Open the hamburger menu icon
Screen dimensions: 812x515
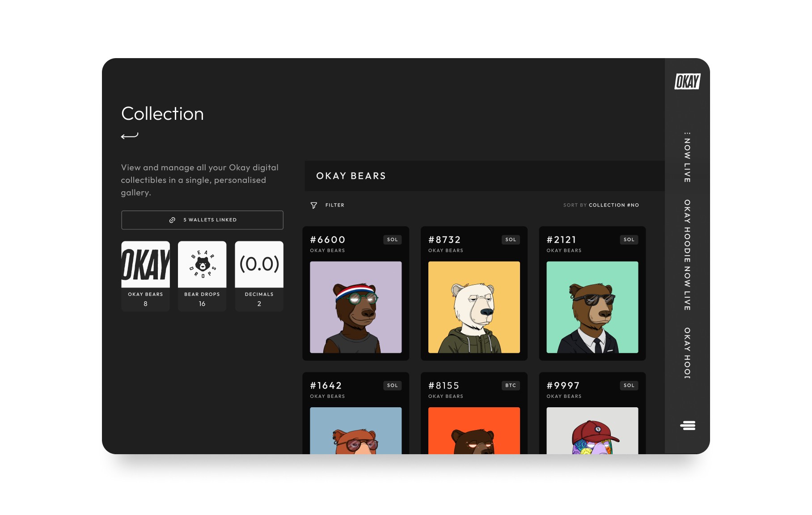coord(688,426)
